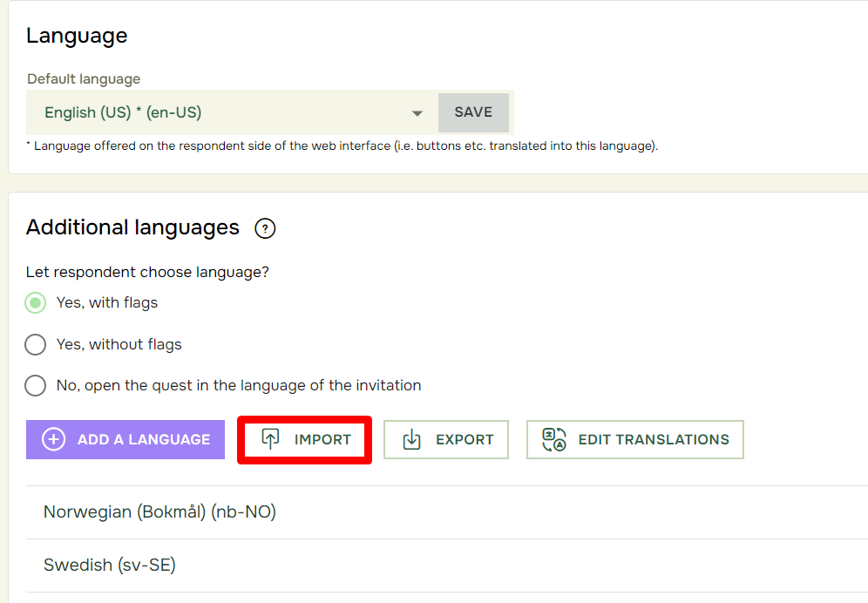
Task: Click the Add a Language button label
Action: click(x=144, y=440)
